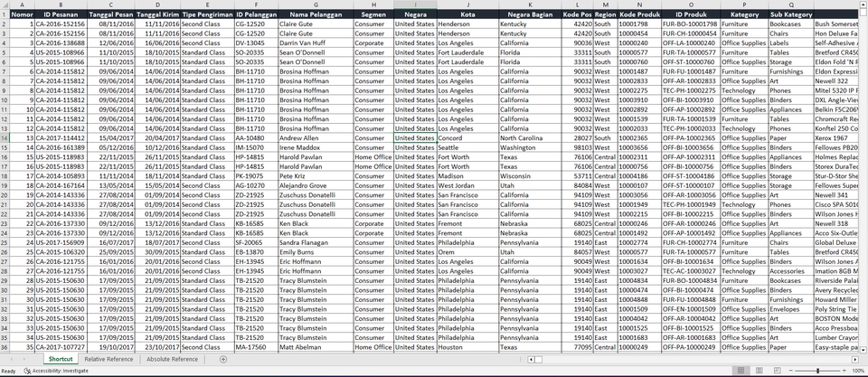Select column K header
The height and width of the screenshot is (377, 868).
click(531, 5)
